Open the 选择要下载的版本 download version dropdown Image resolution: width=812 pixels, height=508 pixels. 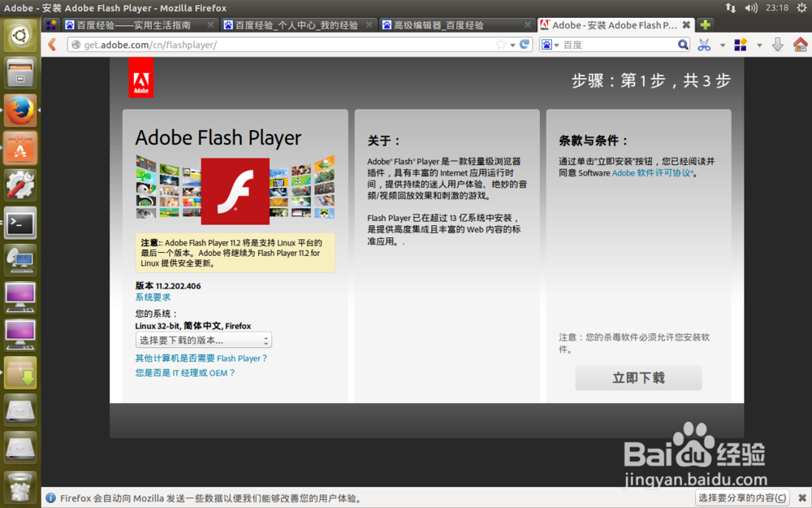[204, 340]
